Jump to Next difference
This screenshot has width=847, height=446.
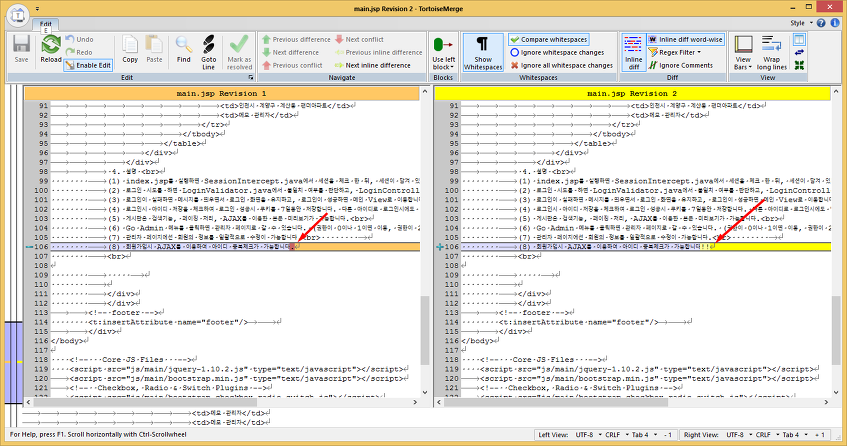(291, 52)
